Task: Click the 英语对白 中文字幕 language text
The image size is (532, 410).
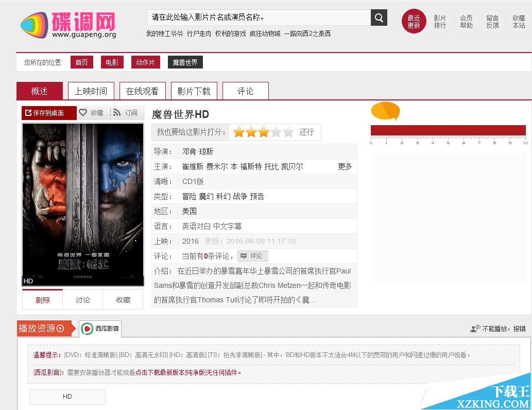Action: coord(212,227)
